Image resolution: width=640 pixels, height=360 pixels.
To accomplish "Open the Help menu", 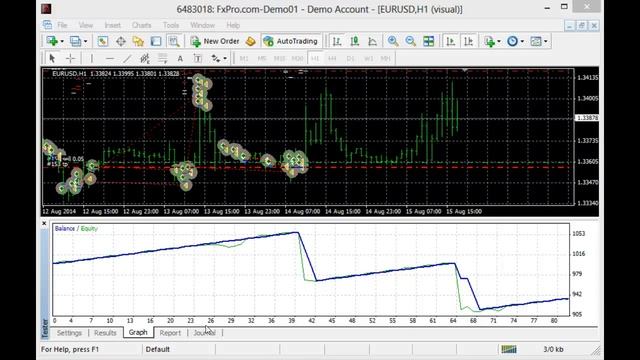I will [233, 25].
